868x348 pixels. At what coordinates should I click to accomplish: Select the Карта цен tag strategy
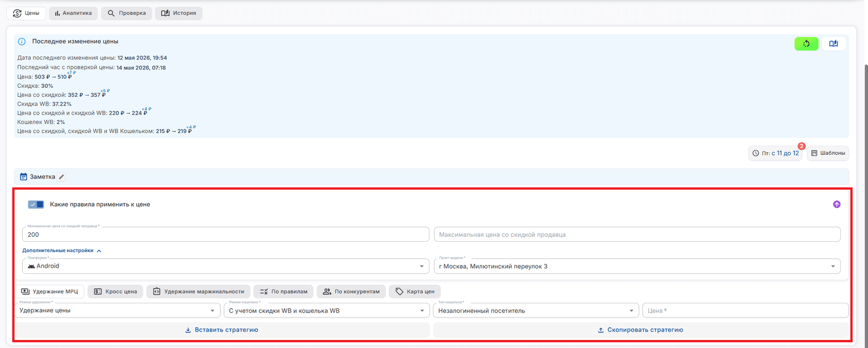[x=415, y=292]
